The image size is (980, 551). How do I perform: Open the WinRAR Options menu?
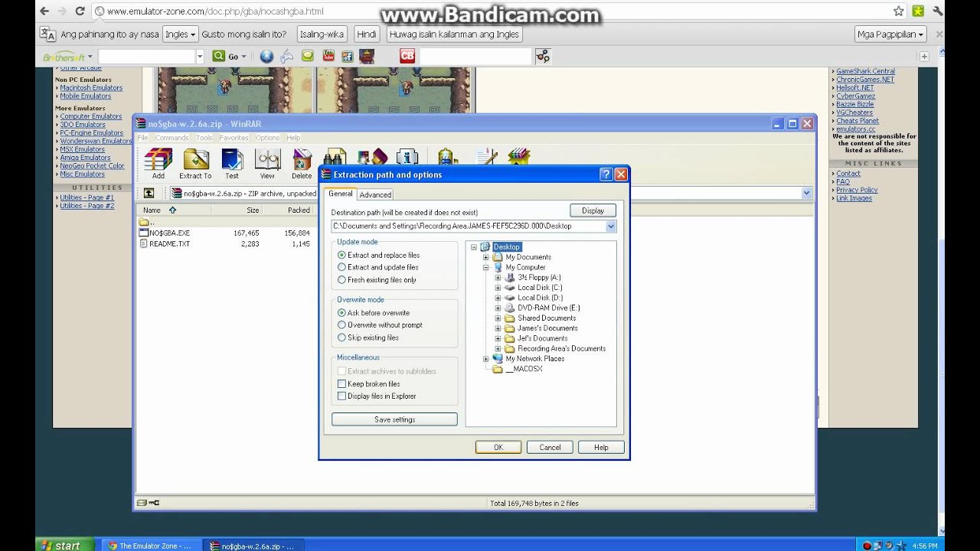click(267, 138)
